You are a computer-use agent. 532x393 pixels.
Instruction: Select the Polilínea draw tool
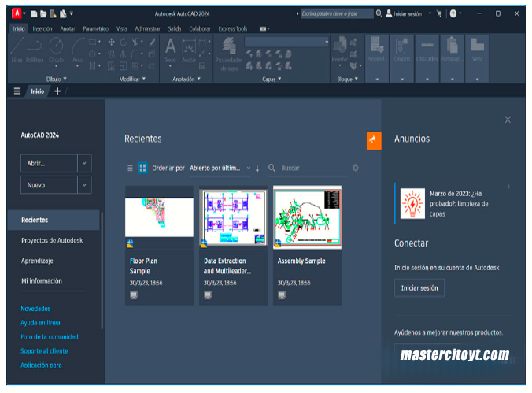(x=35, y=50)
